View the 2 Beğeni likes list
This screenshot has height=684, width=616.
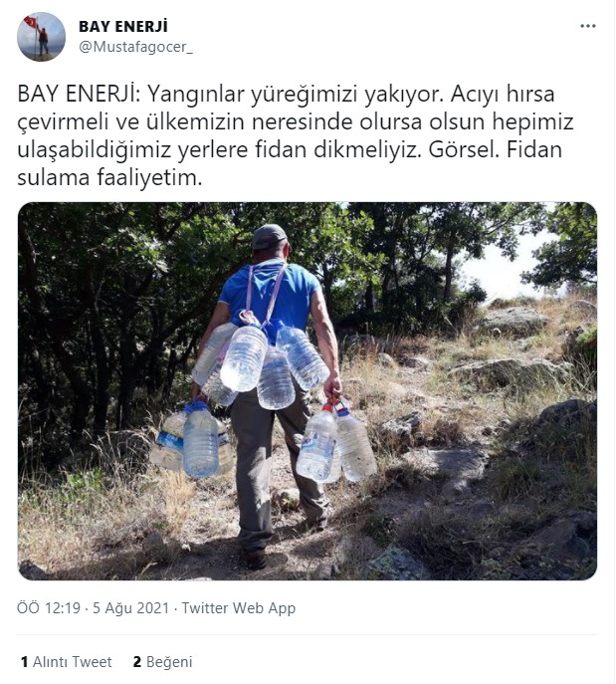162,662
